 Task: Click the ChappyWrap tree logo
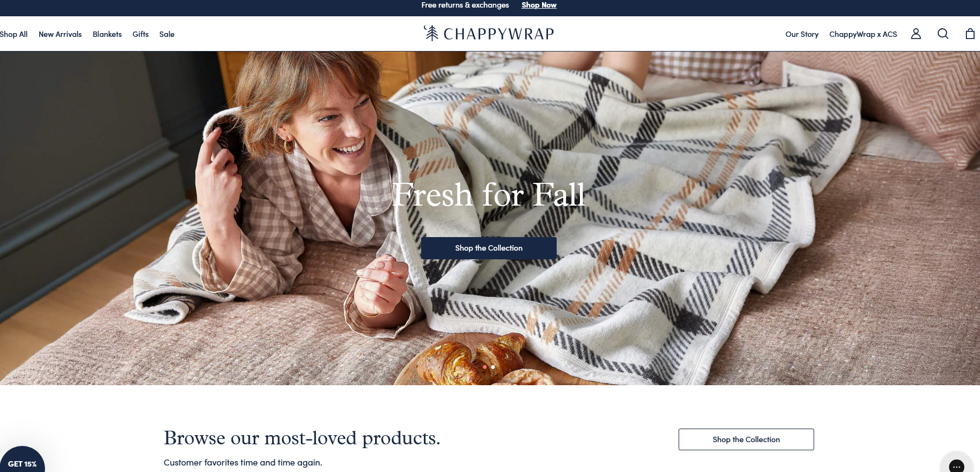[x=431, y=33]
